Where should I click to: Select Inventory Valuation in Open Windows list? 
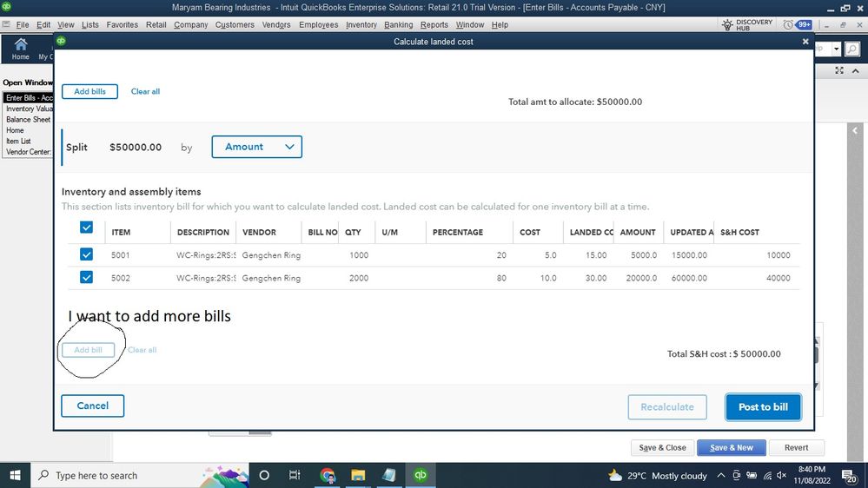pos(29,109)
